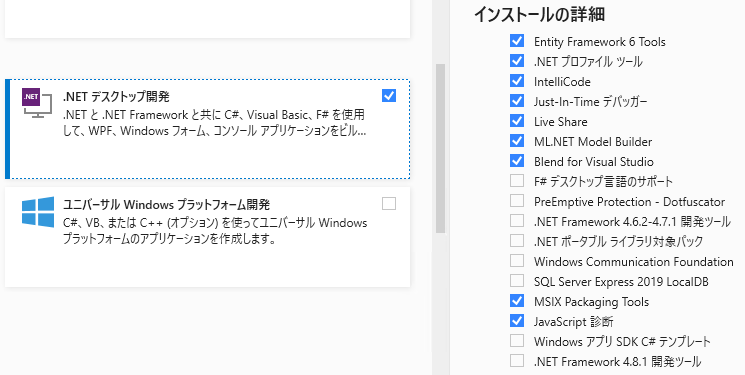Check .NET Framework 4.6.2-4.7.1 開発ツール
The width and height of the screenshot is (745, 375).
517,221
